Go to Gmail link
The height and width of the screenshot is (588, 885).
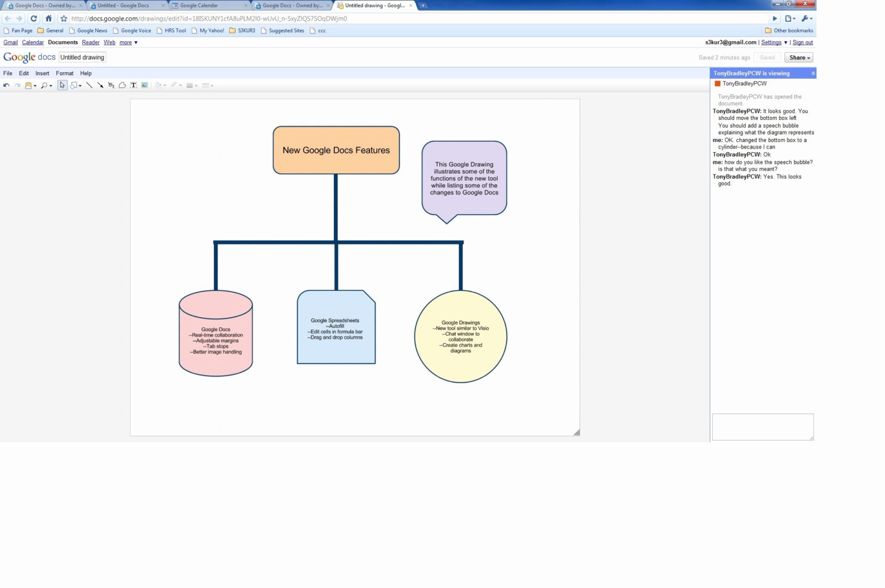[x=10, y=42]
